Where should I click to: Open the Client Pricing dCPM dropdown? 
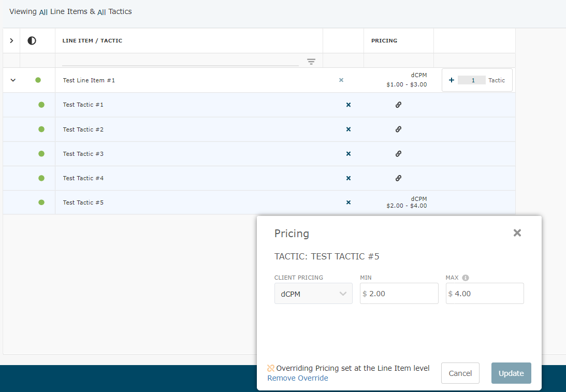(313, 294)
